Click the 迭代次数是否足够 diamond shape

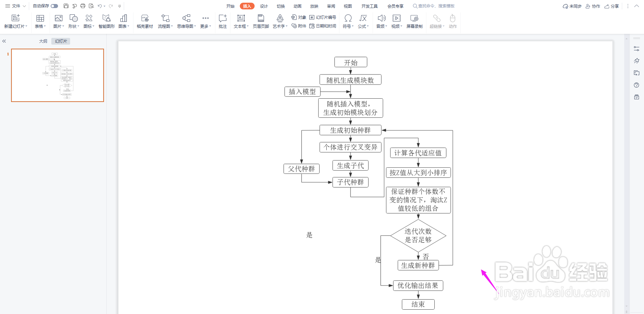point(418,236)
